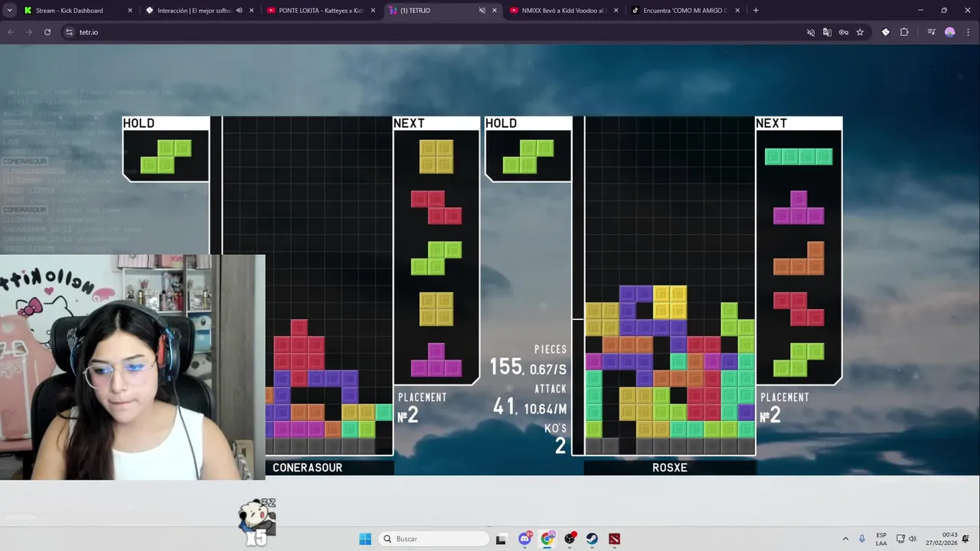Click the webcam overlay of the streamer
980x551 pixels.
(132, 367)
